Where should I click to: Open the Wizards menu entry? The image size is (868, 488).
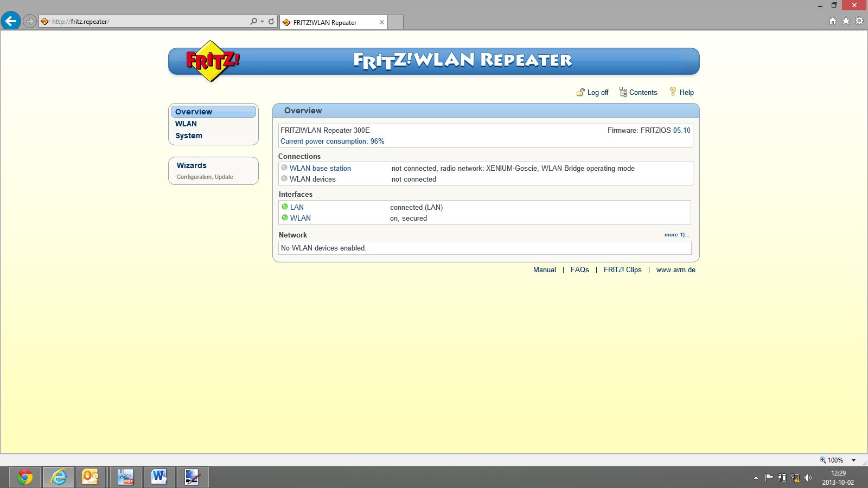tap(192, 165)
